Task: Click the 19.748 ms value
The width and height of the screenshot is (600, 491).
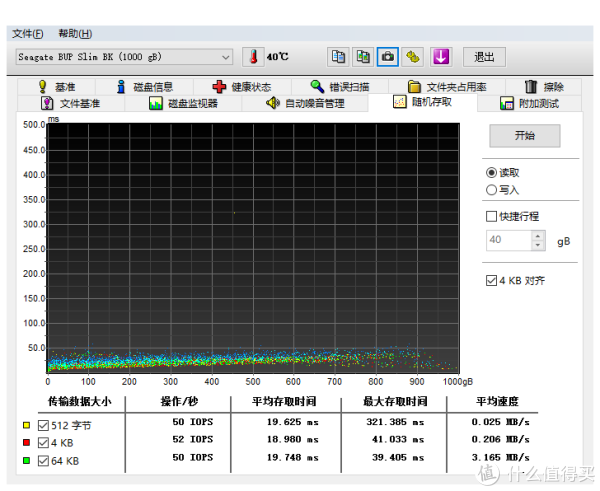Action: point(293,458)
